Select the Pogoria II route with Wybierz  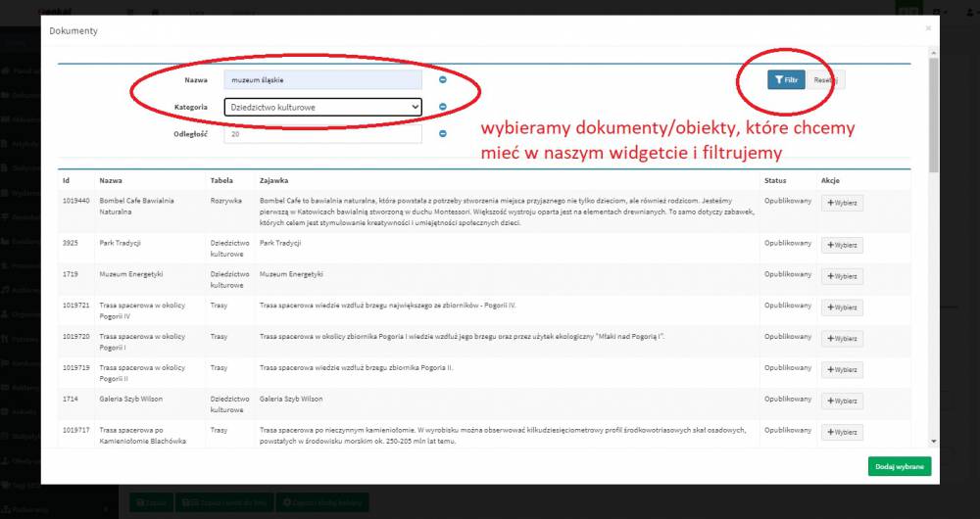[842, 369]
